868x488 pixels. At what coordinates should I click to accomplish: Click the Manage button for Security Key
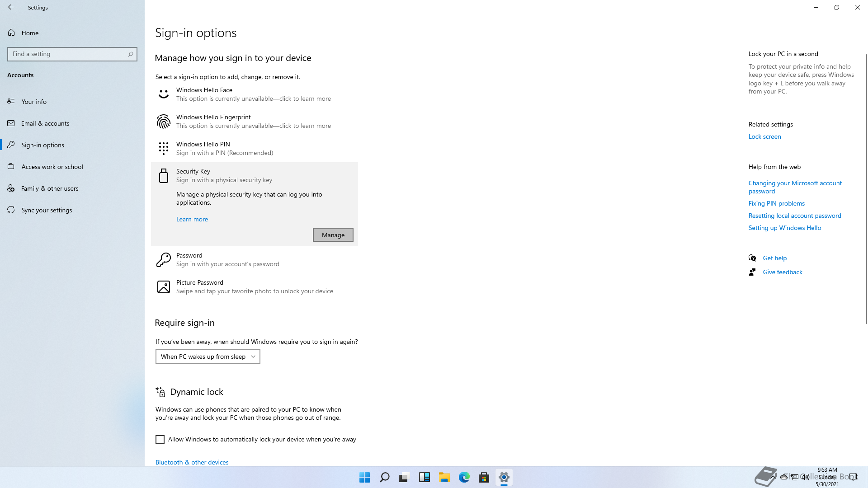coord(333,235)
